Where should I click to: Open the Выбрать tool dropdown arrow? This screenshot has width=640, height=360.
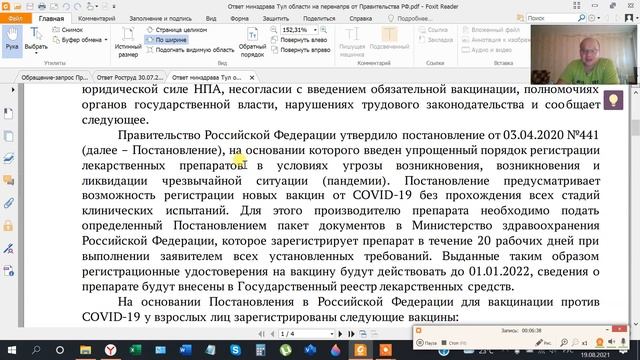tap(36, 53)
